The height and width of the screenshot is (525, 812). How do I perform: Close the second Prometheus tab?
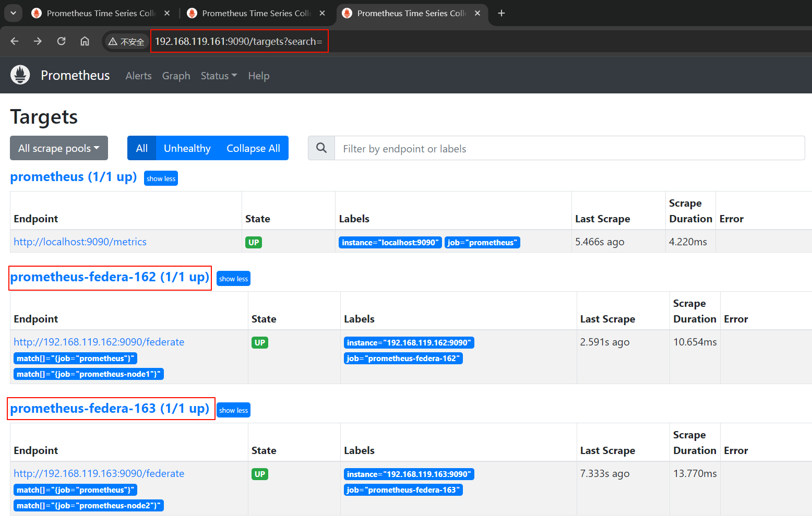click(x=323, y=13)
